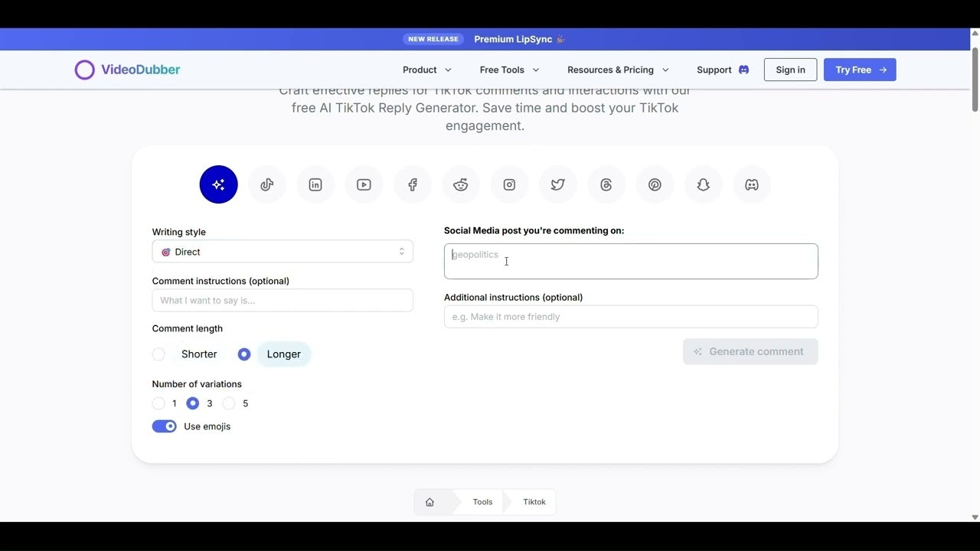Click the home icon in breadcrumb

pos(430,502)
